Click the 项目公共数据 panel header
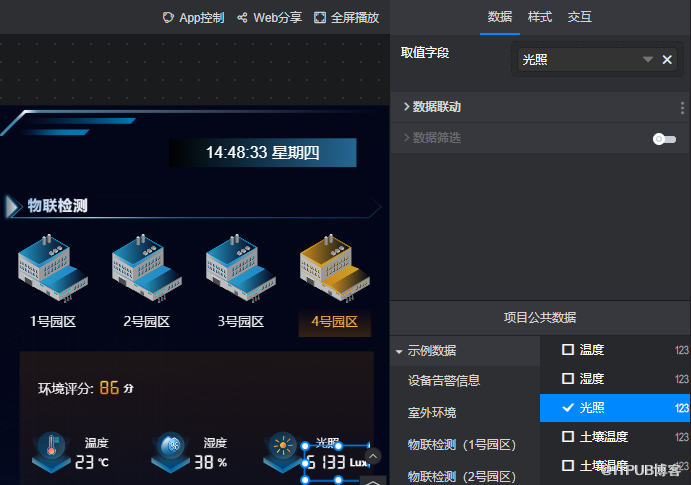The image size is (691, 485). (540, 318)
